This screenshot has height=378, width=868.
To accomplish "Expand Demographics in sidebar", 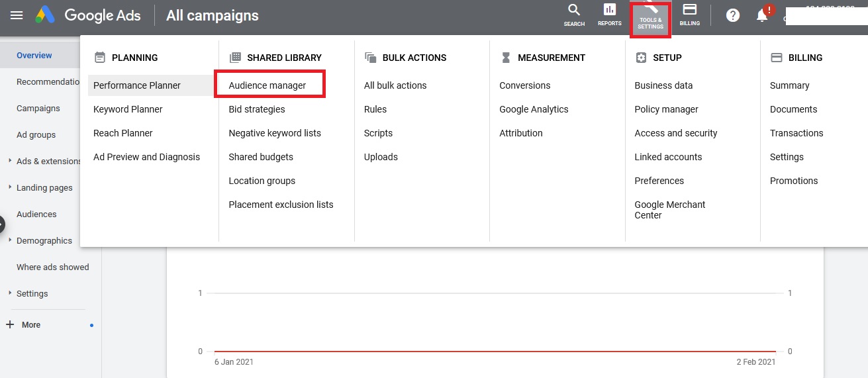I will (10, 240).
